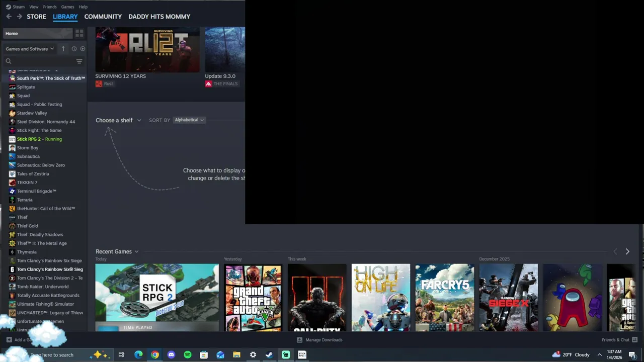Click inside the library search field
The width and height of the screenshot is (644, 362).
(43, 61)
